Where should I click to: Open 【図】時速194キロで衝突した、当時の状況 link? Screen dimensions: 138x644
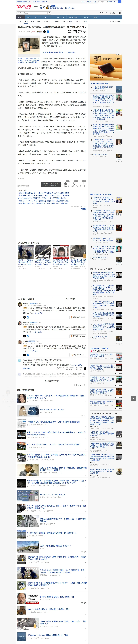coord(59,52)
